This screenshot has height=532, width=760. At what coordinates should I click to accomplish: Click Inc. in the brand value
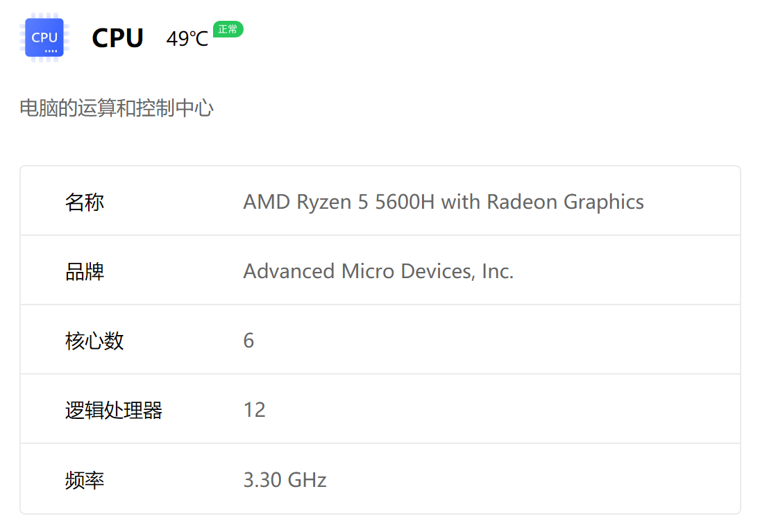pyautogui.click(x=497, y=271)
